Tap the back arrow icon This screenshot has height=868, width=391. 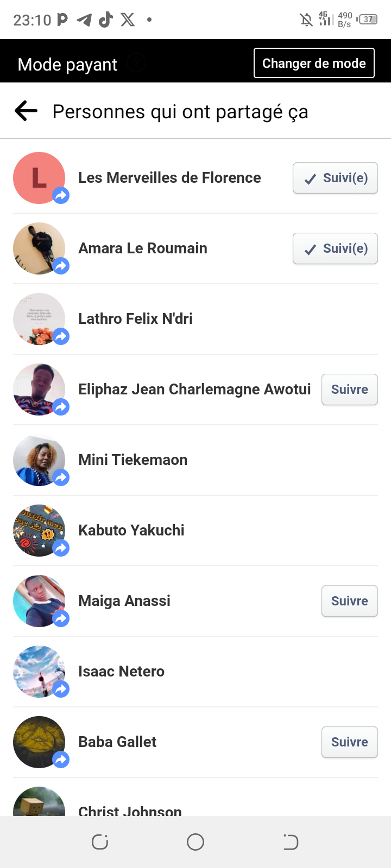click(x=26, y=111)
